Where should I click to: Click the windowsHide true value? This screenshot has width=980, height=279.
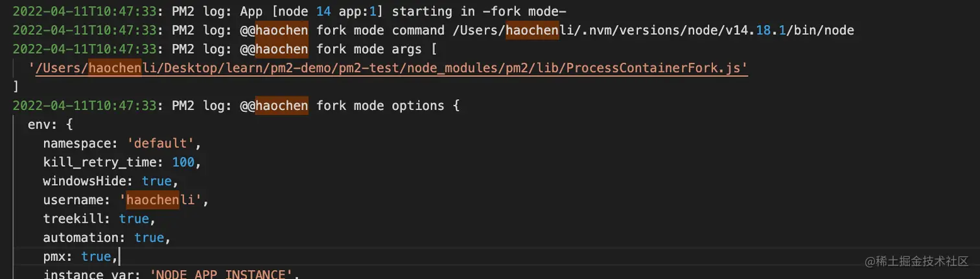[x=156, y=181]
